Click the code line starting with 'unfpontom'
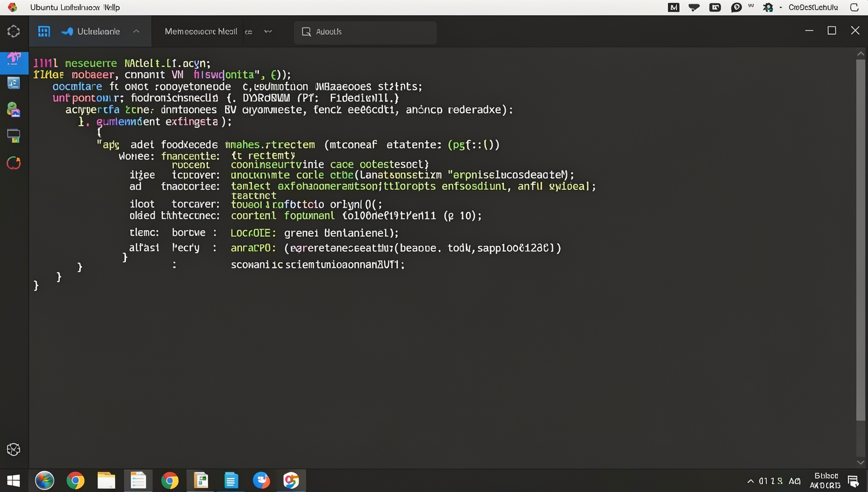The width and height of the screenshot is (868, 492). (x=226, y=98)
